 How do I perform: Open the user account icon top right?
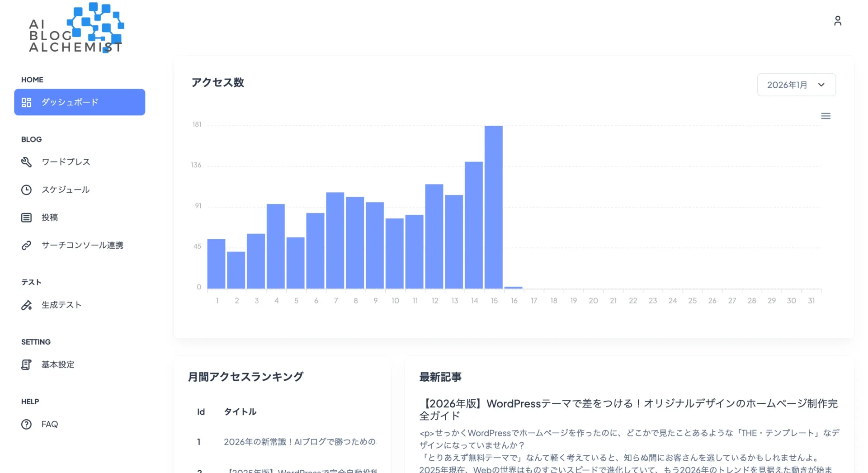(x=837, y=21)
